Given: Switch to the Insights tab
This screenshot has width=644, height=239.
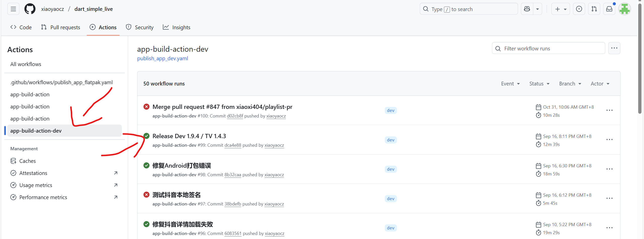Looking at the screenshot, I should [176, 27].
